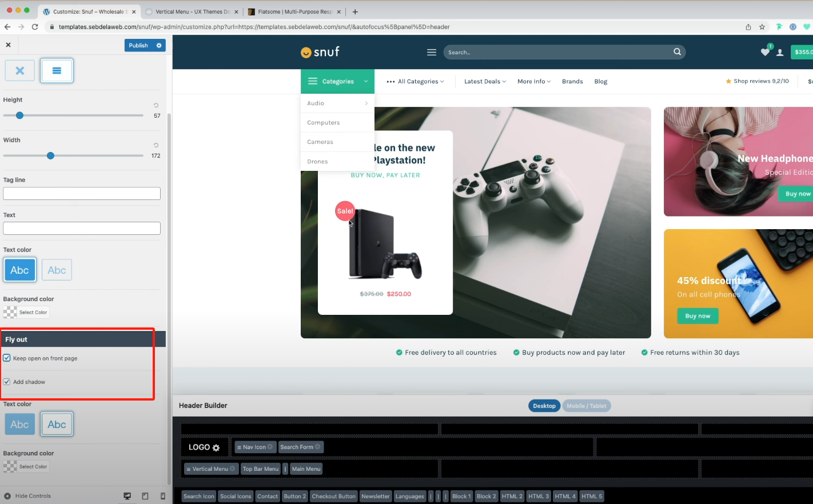
Task: Open the Latest Deals dropdown menu
Action: [485, 82]
